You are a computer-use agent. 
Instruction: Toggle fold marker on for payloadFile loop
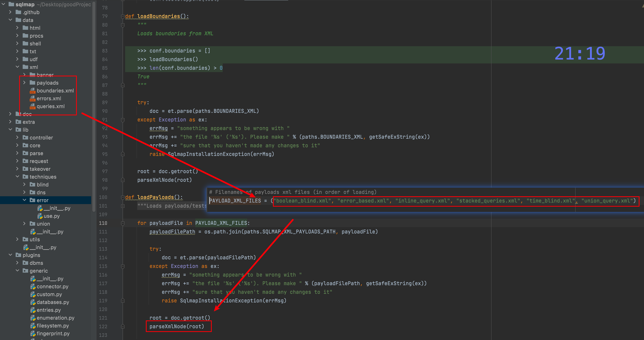tap(123, 223)
